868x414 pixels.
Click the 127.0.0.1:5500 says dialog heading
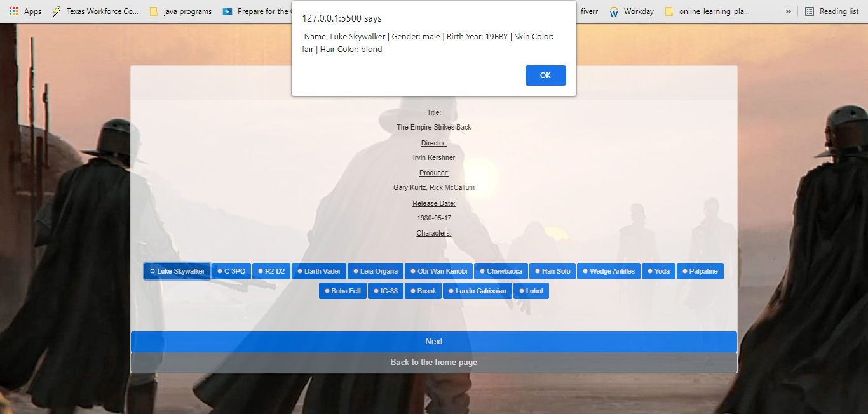pyautogui.click(x=342, y=18)
